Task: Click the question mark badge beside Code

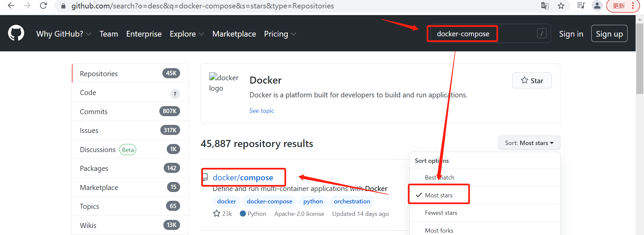Action: point(175,94)
